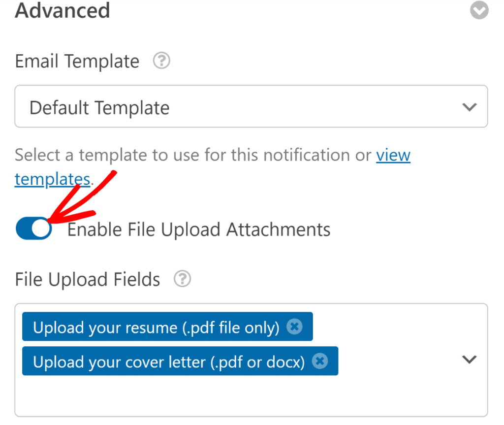Select the Email Template label
Viewport: 504px width, 425px height.
point(77,61)
